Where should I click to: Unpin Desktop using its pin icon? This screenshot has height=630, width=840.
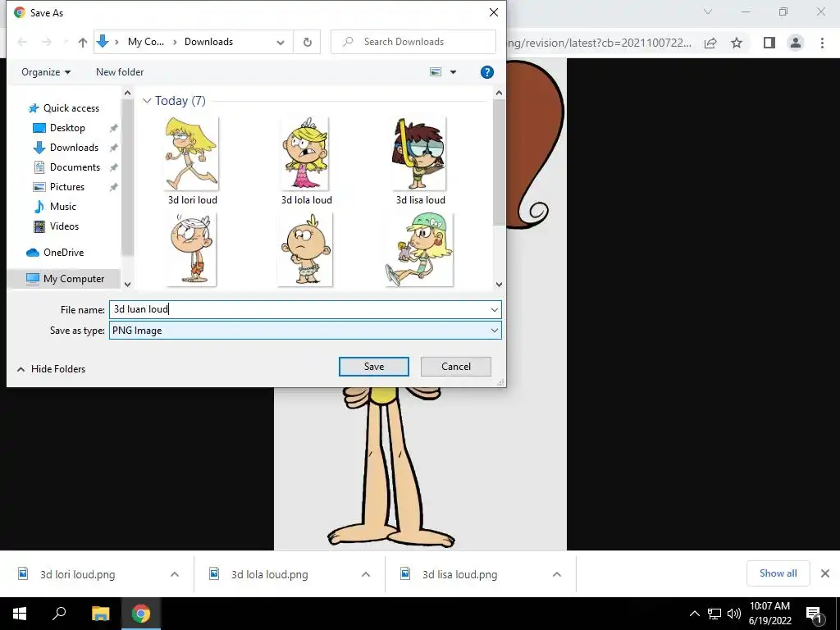113,128
